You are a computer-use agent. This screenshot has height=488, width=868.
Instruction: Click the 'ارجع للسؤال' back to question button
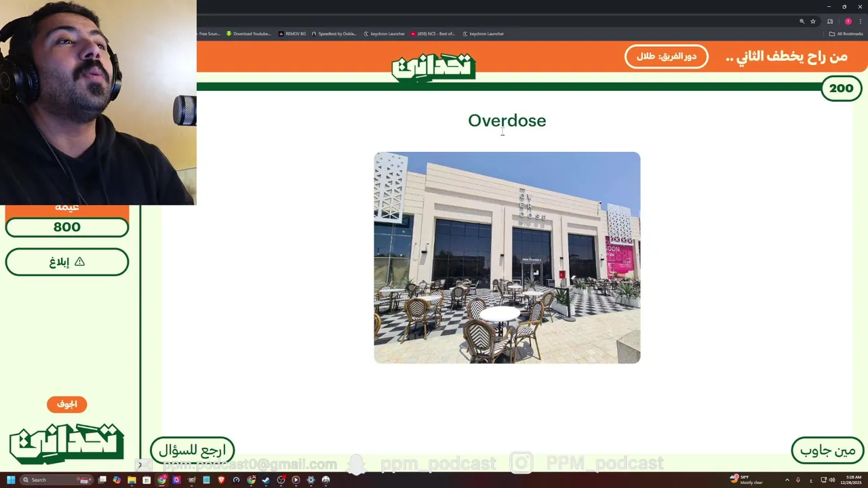192,451
